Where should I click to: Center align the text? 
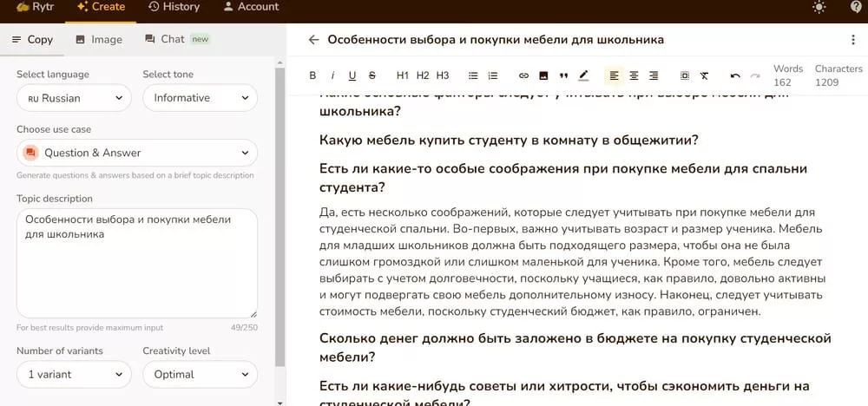634,75
